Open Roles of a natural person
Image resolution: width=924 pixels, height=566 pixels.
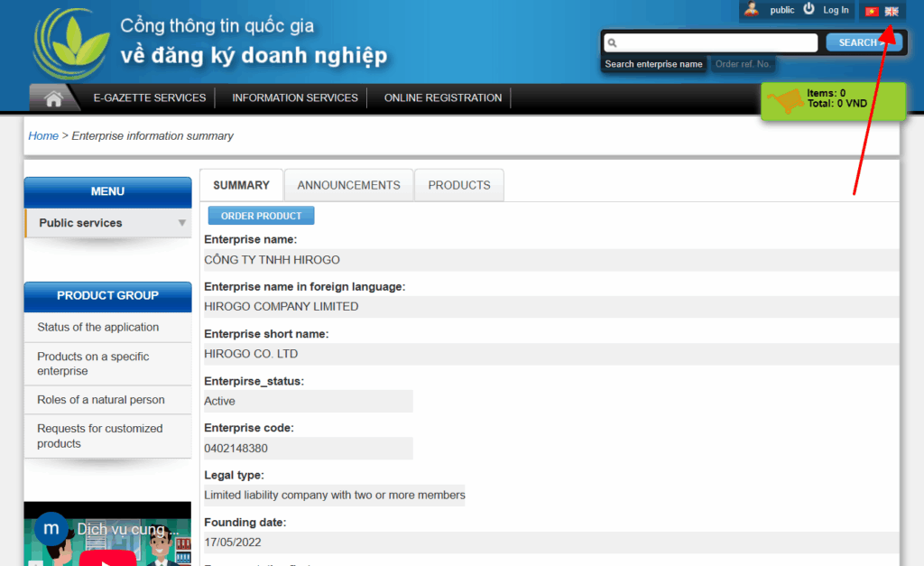tap(101, 400)
